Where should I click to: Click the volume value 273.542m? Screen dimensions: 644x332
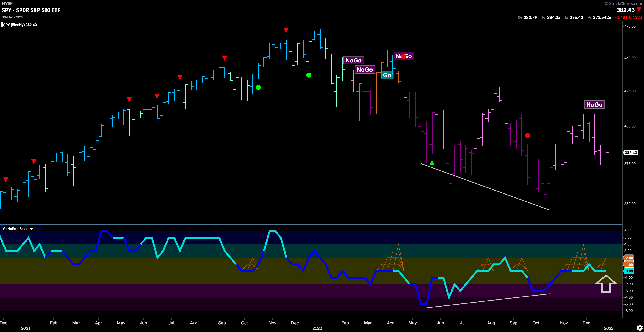click(602, 18)
